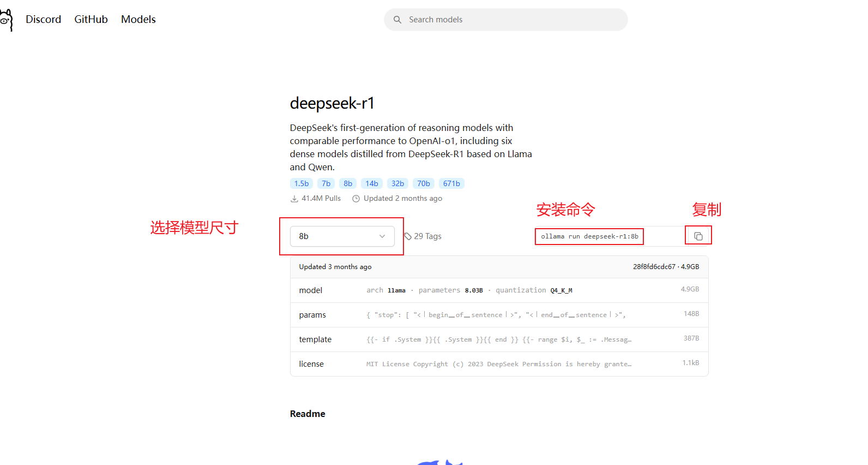Screen dimensions: 868x465
Task: Click the 1.1kB license size
Action: 691,363
